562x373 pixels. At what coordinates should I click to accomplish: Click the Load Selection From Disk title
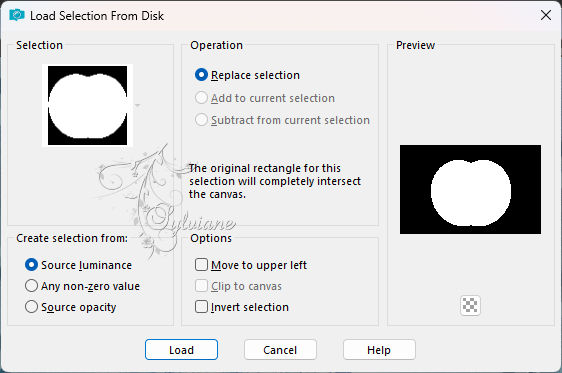tap(97, 16)
